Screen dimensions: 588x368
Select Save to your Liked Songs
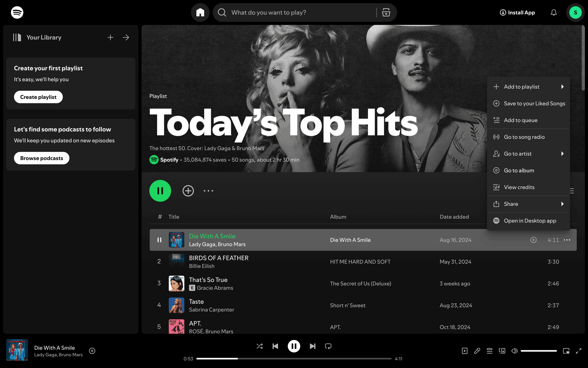[x=529, y=104]
